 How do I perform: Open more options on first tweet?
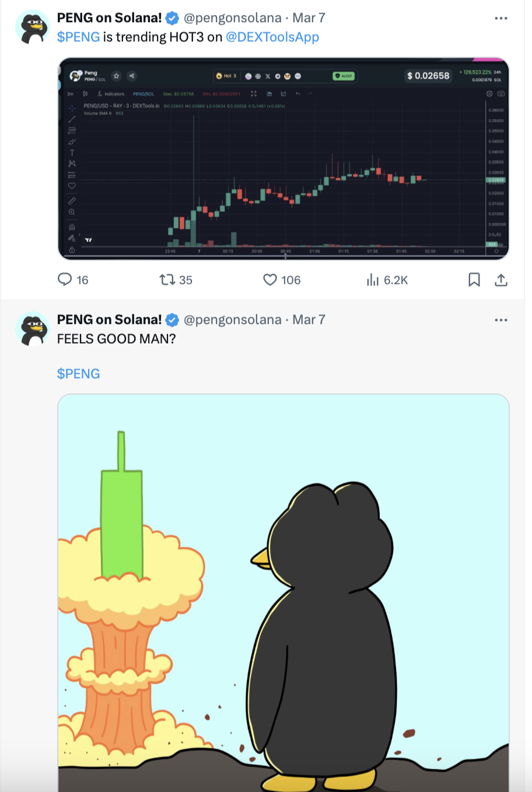tap(501, 19)
